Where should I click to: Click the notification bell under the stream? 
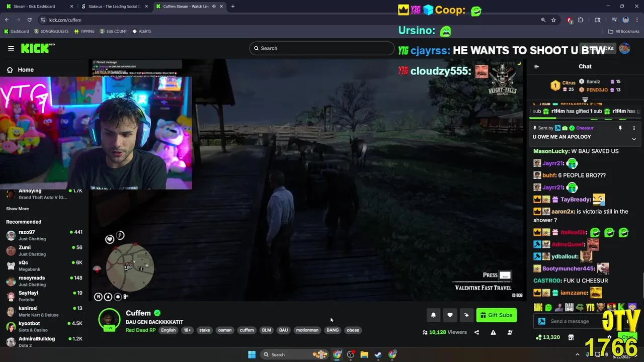pyautogui.click(x=433, y=315)
